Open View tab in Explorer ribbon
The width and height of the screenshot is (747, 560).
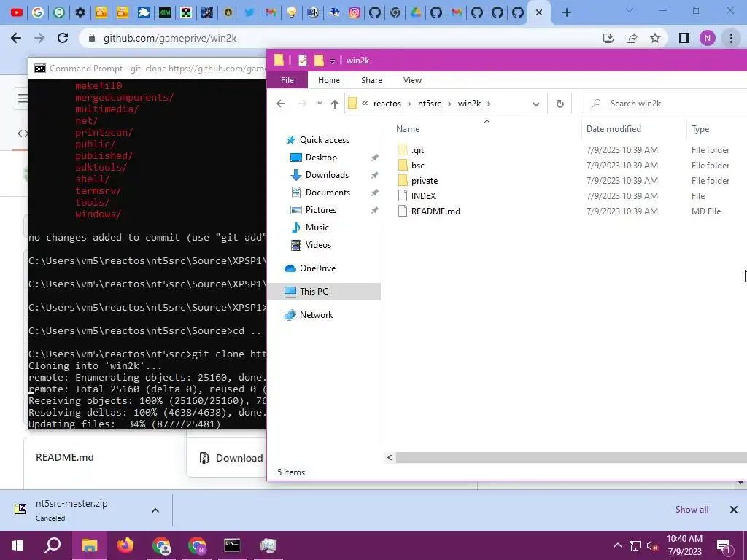click(412, 80)
